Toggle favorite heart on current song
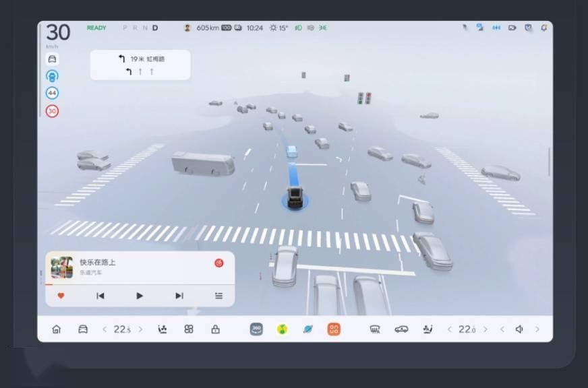Screen dimensions: 588x388 [61, 296]
